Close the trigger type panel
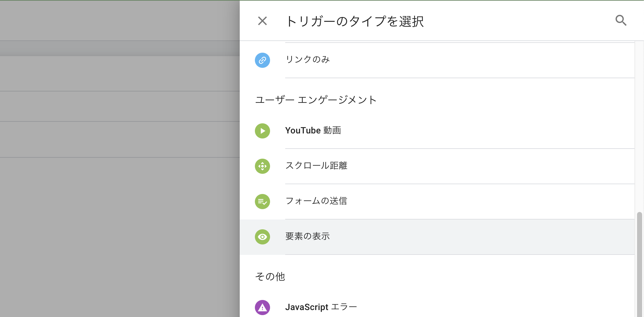Viewport: 644px width, 317px height. tap(262, 21)
